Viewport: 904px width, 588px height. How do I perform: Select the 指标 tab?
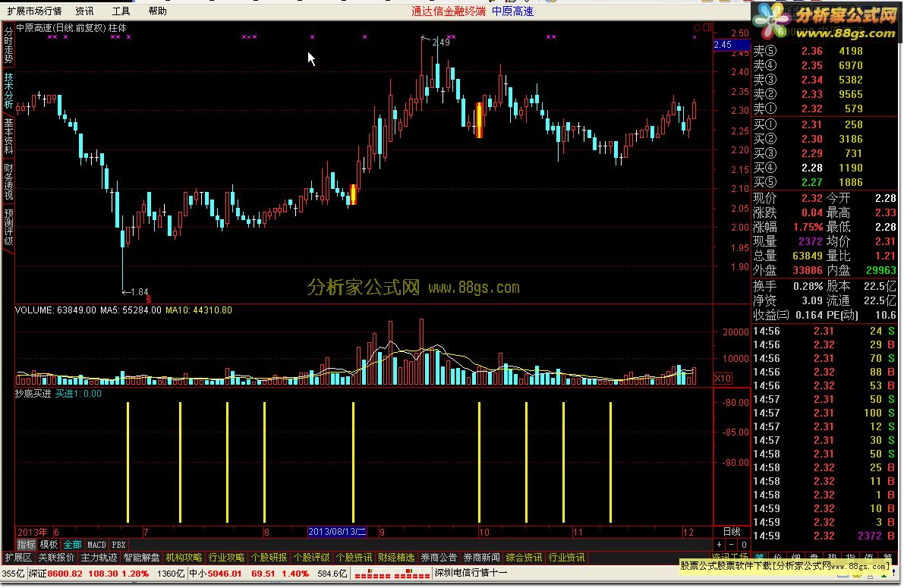point(26,545)
